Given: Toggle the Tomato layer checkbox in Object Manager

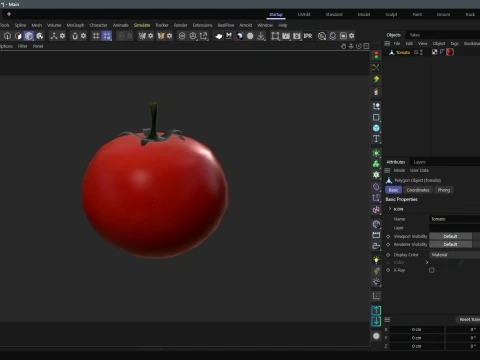Looking at the screenshot, I should click(416, 52).
